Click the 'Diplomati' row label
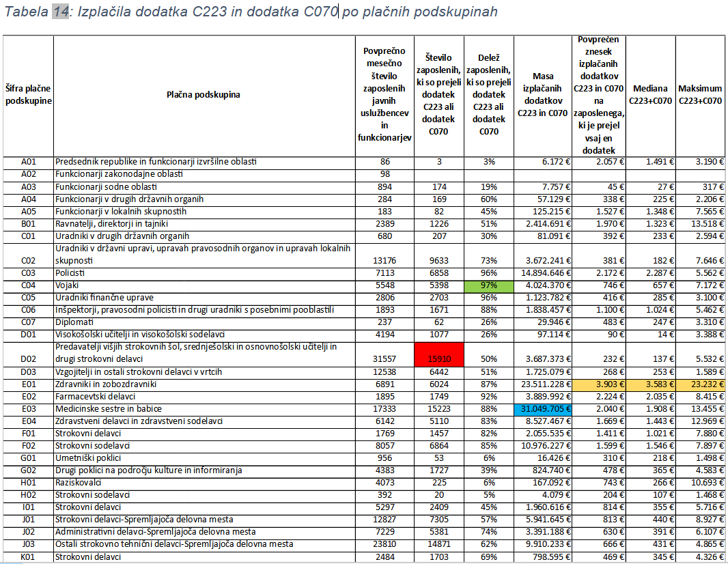The image size is (728, 564). (x=74, y=322)
